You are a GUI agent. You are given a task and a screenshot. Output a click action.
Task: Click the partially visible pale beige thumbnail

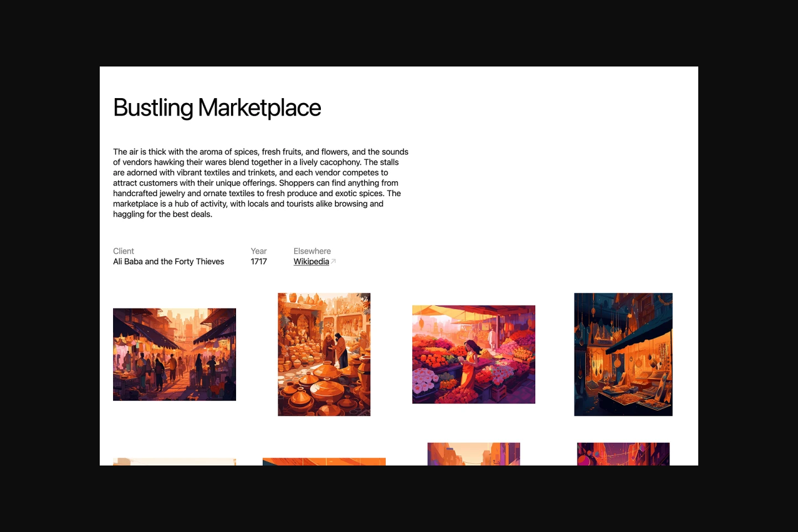point(175,462)
